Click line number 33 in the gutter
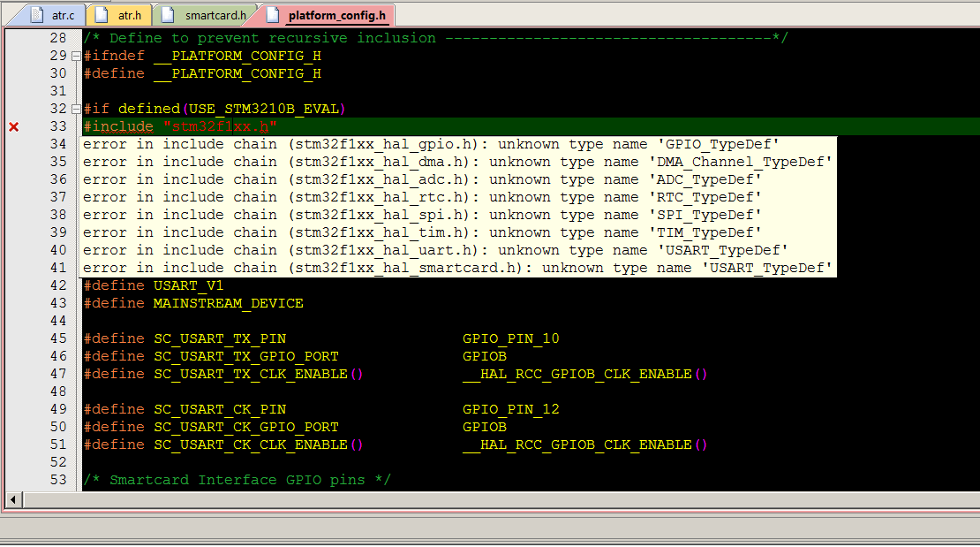The width and height of the screenshot is (980, 547). click(x=58, y=126)
